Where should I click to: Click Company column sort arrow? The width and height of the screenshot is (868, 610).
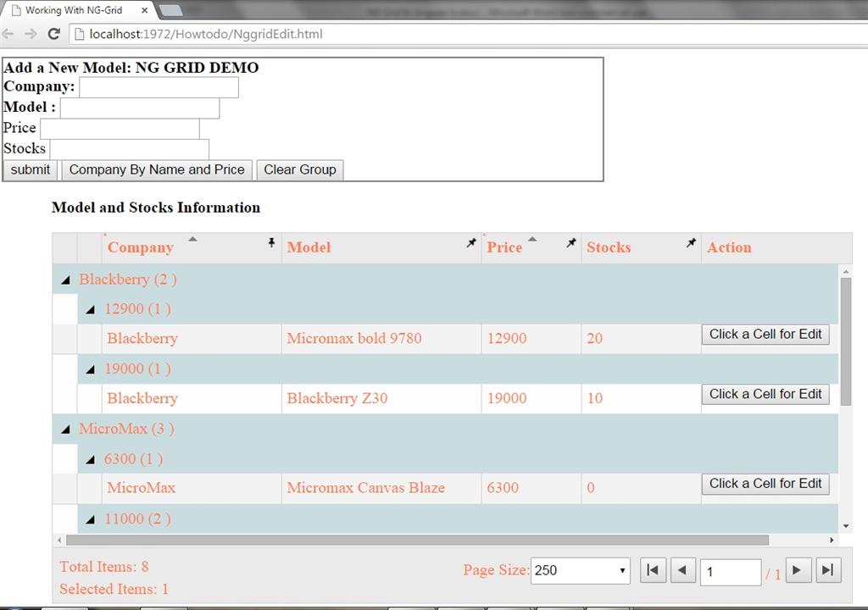192,239
